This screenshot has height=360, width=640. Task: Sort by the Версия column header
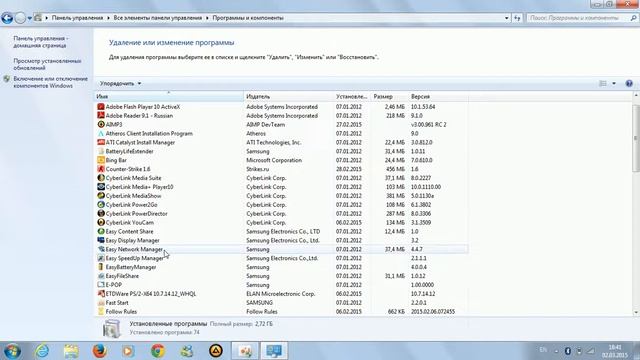click(438, 97)
